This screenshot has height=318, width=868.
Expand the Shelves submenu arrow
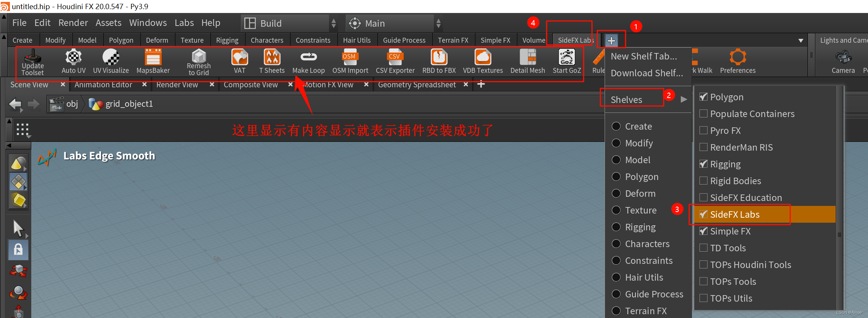pyautogui.click(x=684, y=100)
